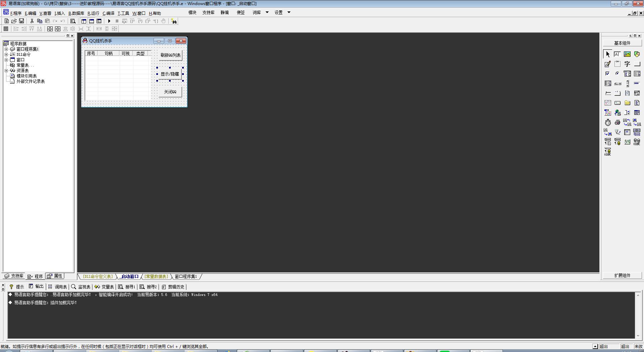Screen dimensions: 644x352
Task: Select the shape box component icon
Action: (x=637, y=54)
